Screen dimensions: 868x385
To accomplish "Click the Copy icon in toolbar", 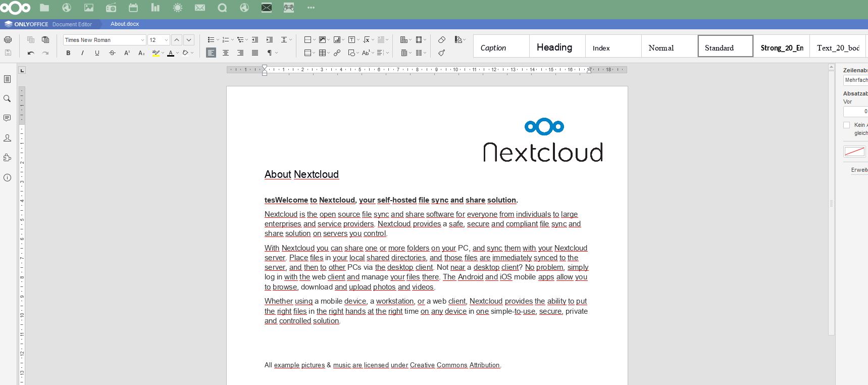I will pyautogui.click(x=31, y=39).
